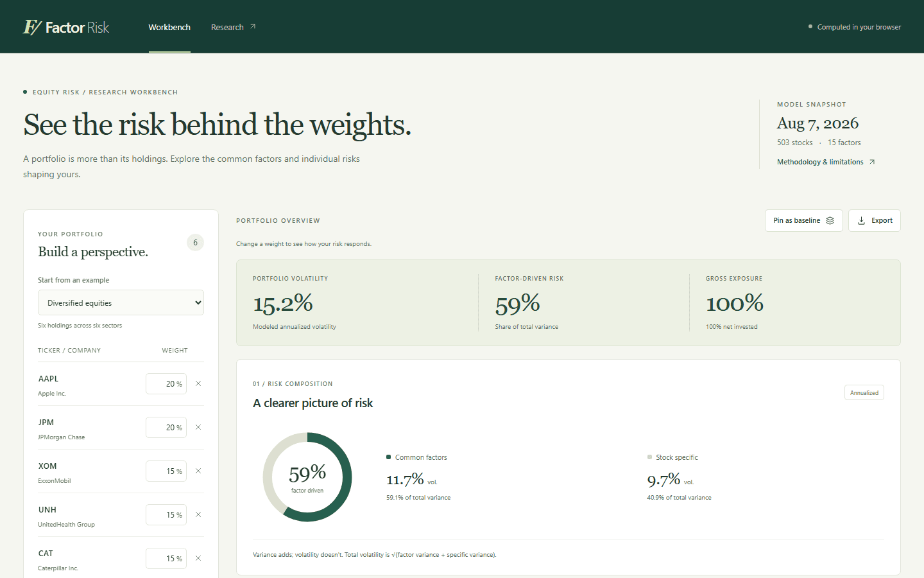924x578 pixels.
Task: Click the 'Computed in your browser' status
Action: coord(855,27)
